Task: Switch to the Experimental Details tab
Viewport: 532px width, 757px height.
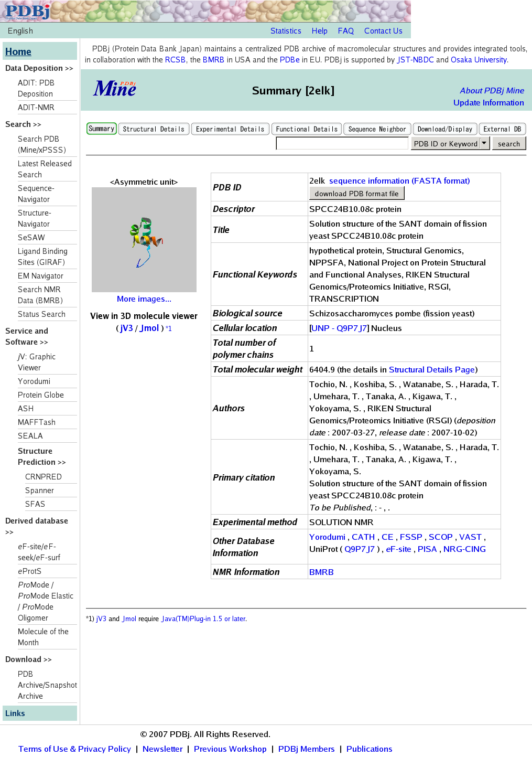Action: pos(230,129)
